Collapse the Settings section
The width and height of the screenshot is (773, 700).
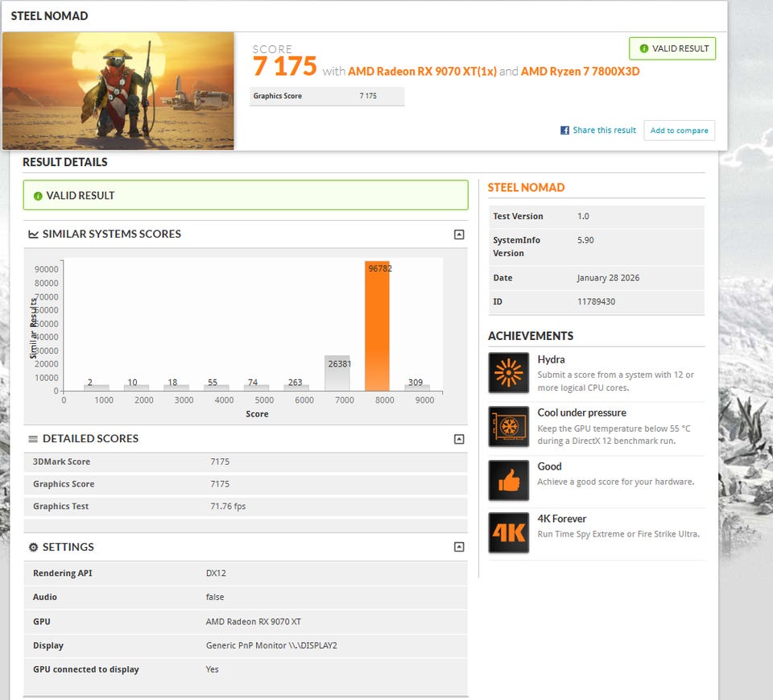459,547
